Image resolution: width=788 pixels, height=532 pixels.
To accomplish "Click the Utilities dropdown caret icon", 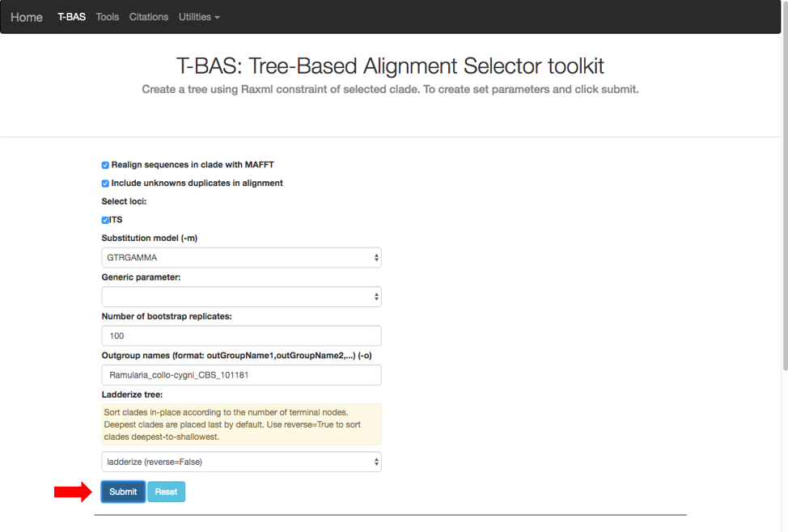I will 217,17.
